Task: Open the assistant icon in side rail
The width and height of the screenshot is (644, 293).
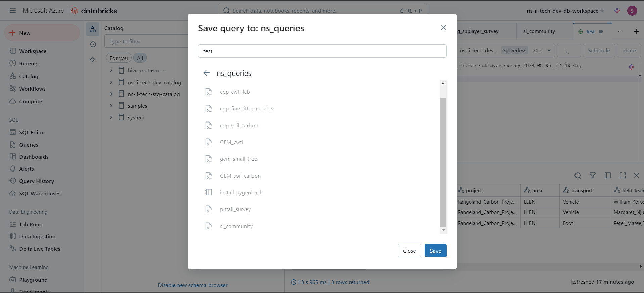Action: tap(93, 59)
